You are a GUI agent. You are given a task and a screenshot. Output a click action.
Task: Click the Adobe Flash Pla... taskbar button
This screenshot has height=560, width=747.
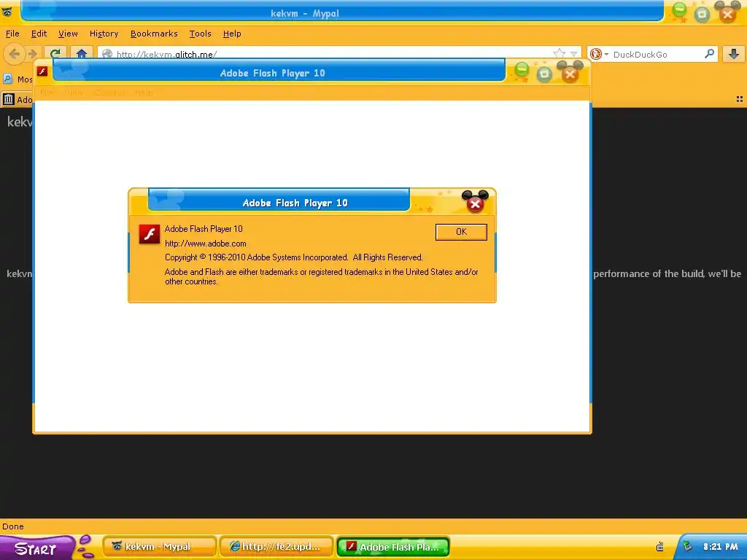393,547
